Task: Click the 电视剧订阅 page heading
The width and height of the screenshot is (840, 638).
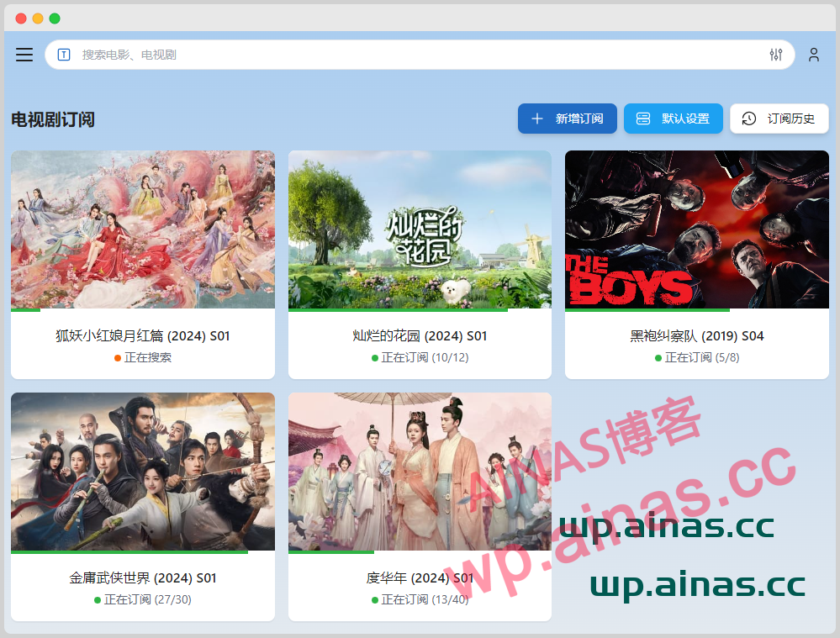Action: point(53,119)
